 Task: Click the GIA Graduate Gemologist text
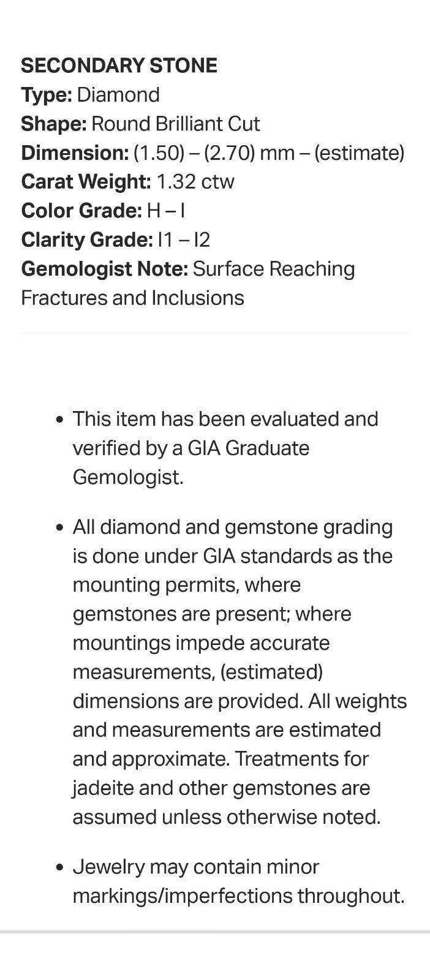[x=191, y=462]
